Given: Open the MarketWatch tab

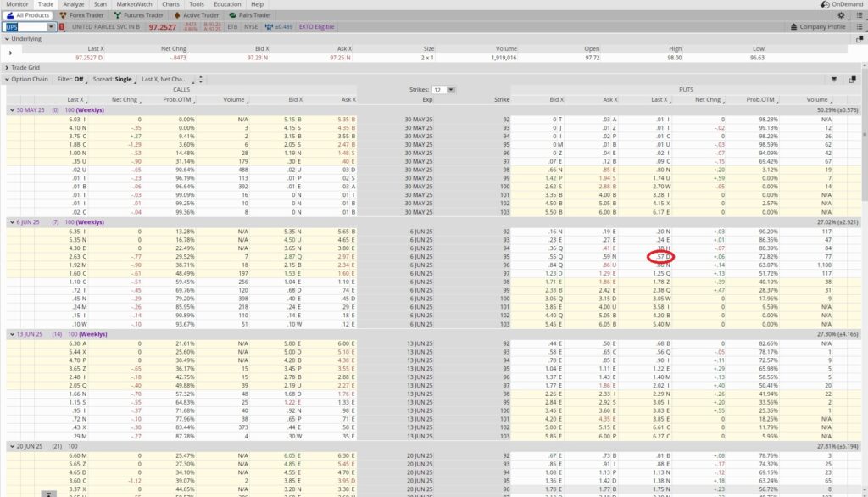Looking at the screenshot, I should (134, 4).
